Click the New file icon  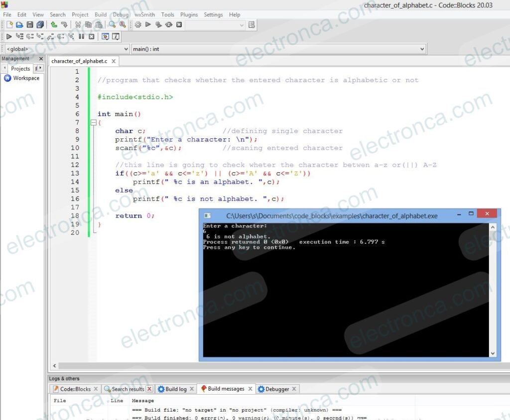9,25
